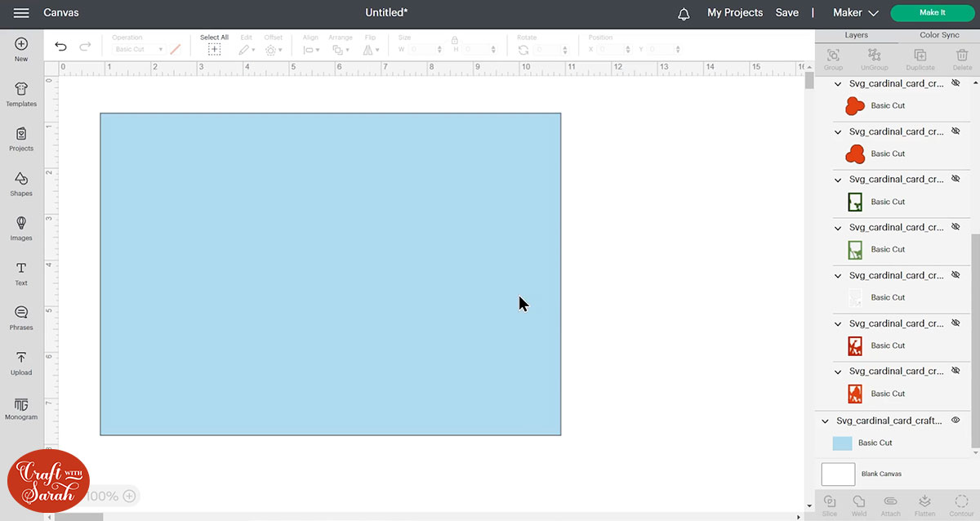This screenshot has height=521, width=980.
Task: Show the hidden orange blob layer at top
Action: [x=955, y=83]
